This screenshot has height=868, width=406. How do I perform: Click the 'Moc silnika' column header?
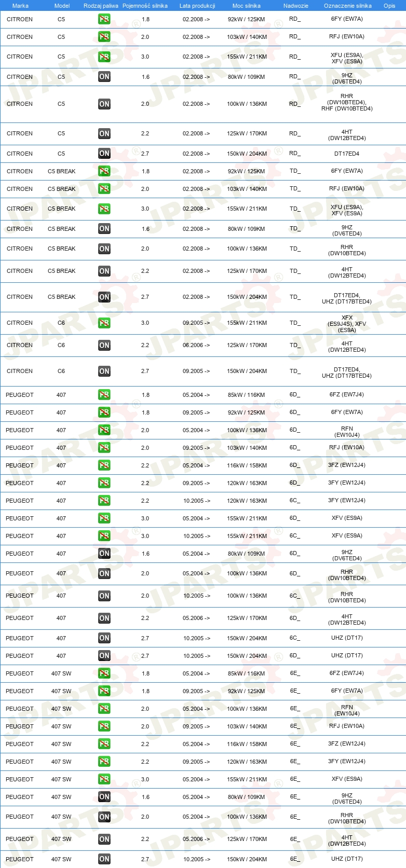(247, 6)
